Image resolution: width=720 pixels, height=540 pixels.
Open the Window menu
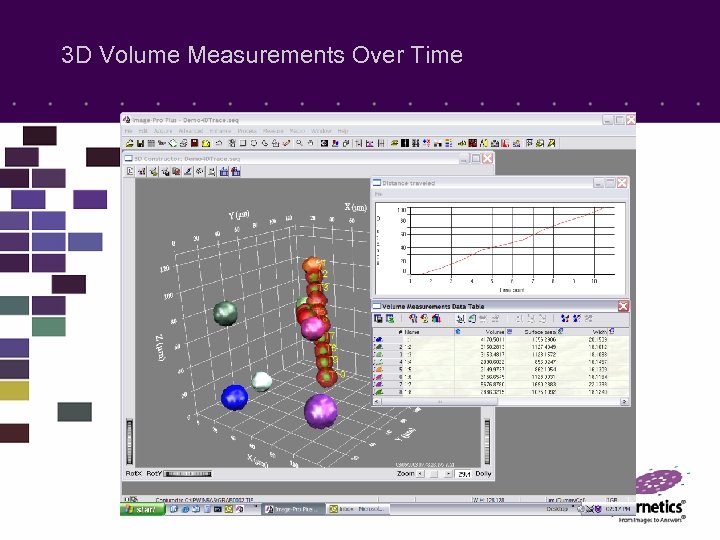click(x=321, y=131)
